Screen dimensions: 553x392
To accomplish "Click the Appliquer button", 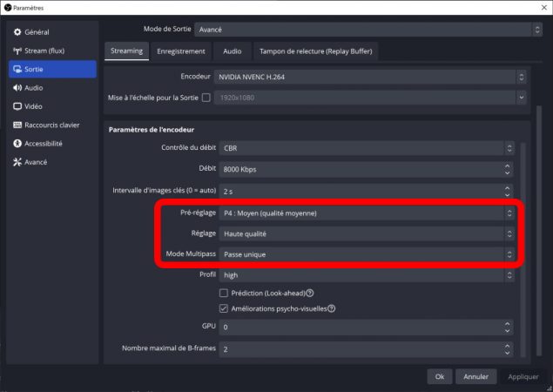I will tap(523, 376).
